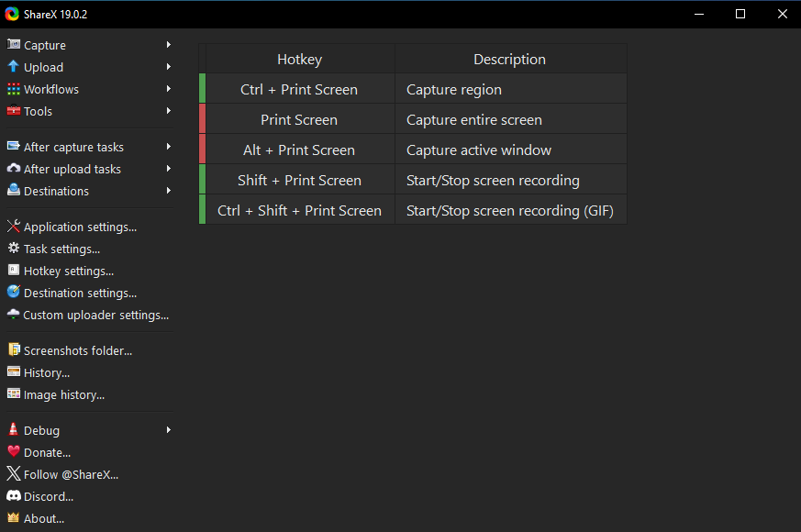Click the Custom uploader settings cloud icon
The width and height of the screenshot is (801, 532).
pyautogui.click(x=13, y=315)
